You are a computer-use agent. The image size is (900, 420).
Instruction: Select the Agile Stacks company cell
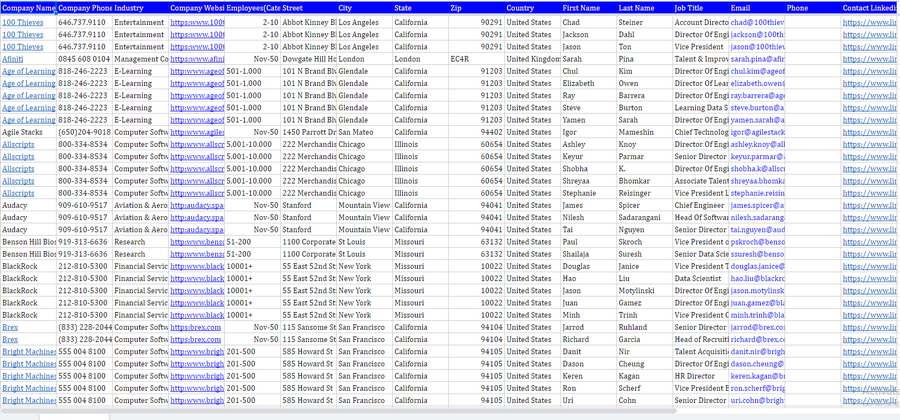coord(29,132)
